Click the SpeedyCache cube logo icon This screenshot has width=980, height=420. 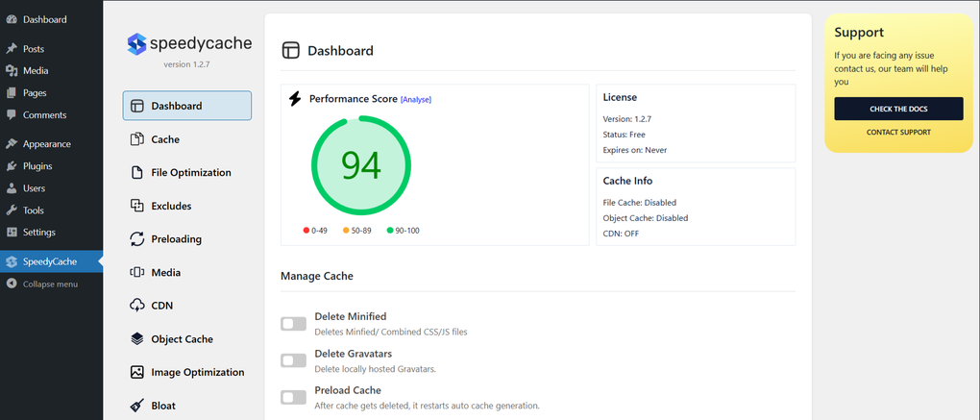136,43
